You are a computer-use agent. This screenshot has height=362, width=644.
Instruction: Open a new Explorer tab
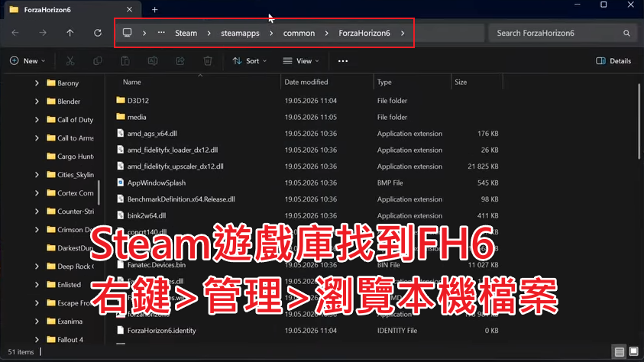(x=155, y=9)
